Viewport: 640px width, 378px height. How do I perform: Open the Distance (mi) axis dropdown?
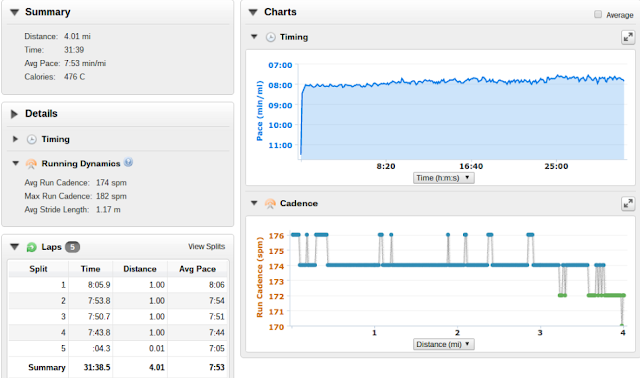[444, 344]
